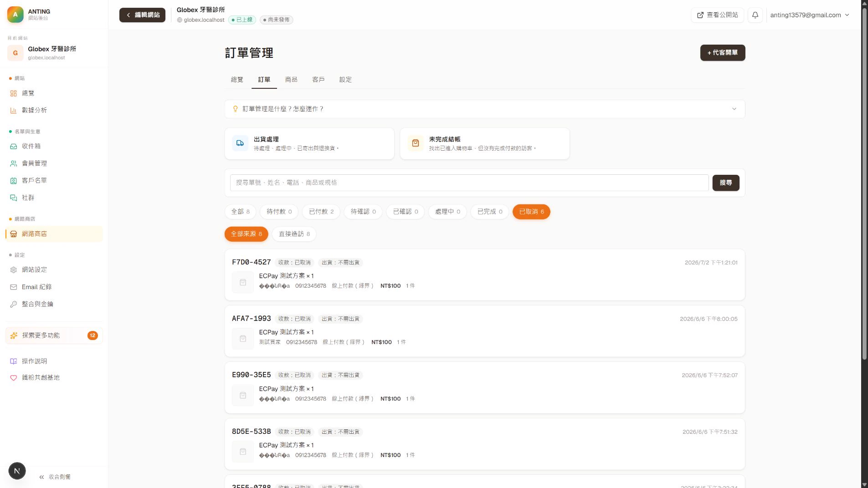Toggle the 已取消 status filter
868x488 pixels.
point(531,212)
